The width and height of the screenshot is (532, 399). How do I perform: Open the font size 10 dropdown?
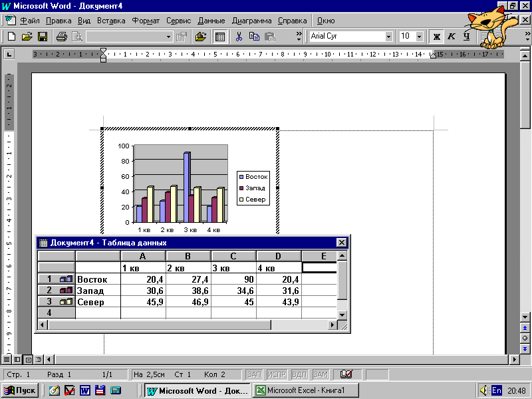coord(420,37)
